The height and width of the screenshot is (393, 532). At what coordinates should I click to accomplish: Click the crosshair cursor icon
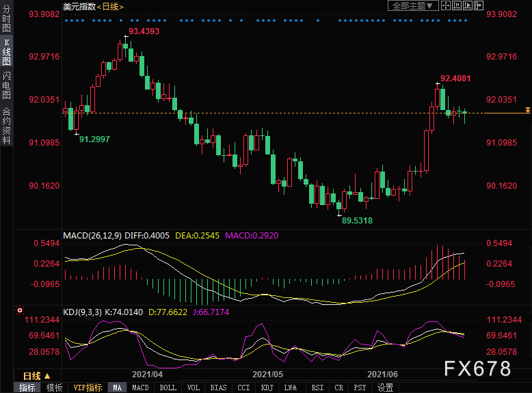446,5
